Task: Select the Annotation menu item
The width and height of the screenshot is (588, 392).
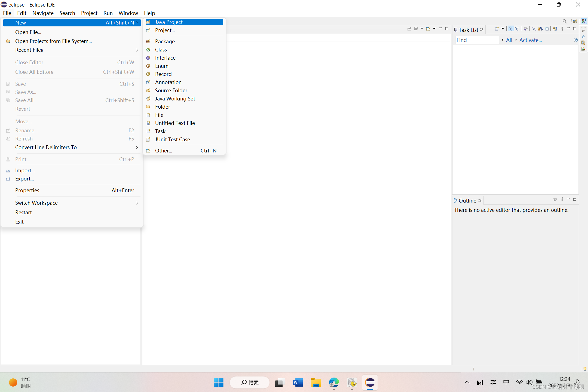Action: pos(168,82)
